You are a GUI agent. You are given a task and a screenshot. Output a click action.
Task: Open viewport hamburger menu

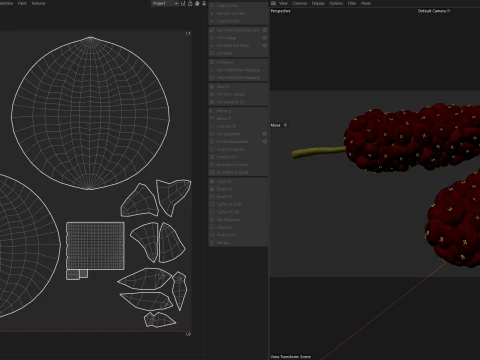point(273,3)
